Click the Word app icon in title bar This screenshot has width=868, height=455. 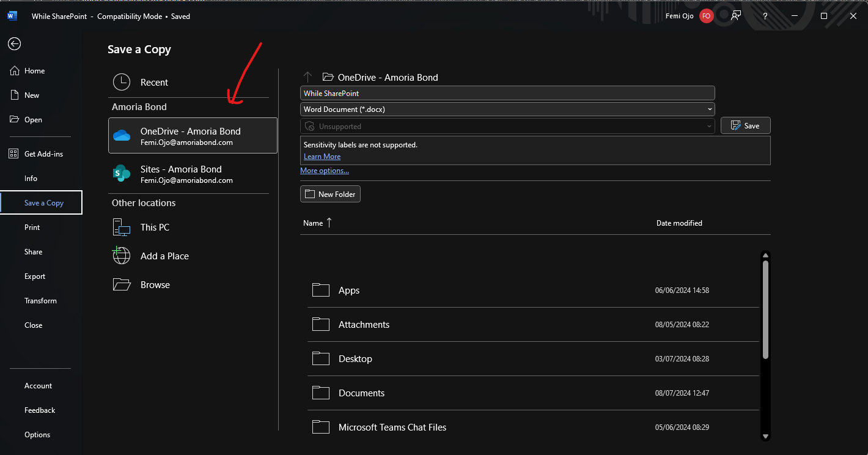click(12, 16)
